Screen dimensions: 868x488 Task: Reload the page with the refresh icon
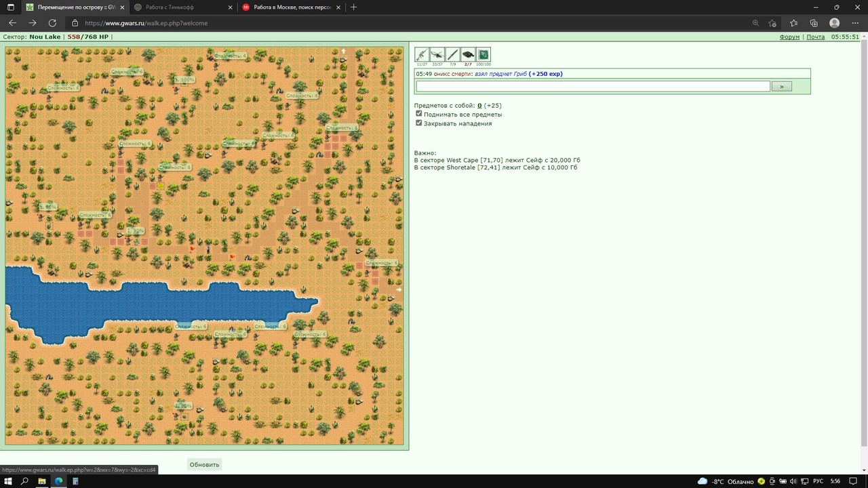point(52,23)
